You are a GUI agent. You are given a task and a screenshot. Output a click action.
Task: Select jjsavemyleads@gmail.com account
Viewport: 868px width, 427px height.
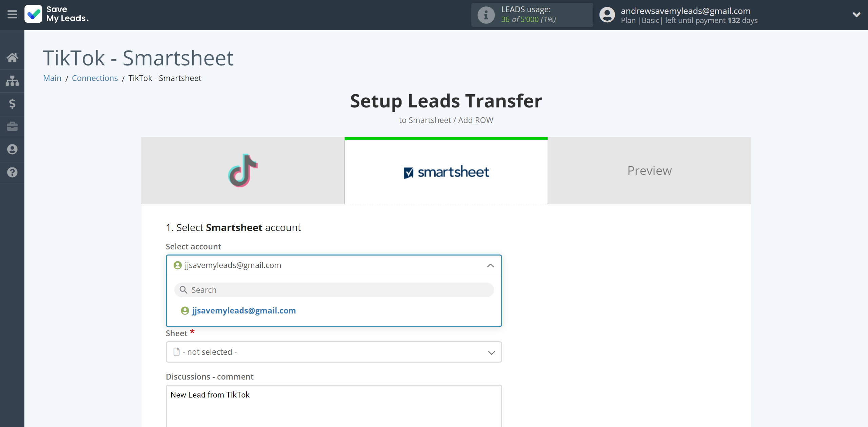coord(244,310)
